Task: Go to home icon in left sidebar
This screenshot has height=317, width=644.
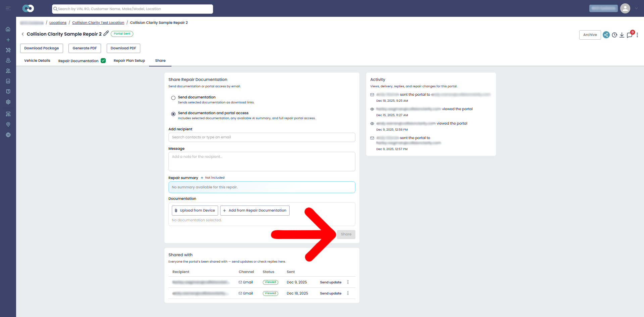Action: click(x=8, y=29)
